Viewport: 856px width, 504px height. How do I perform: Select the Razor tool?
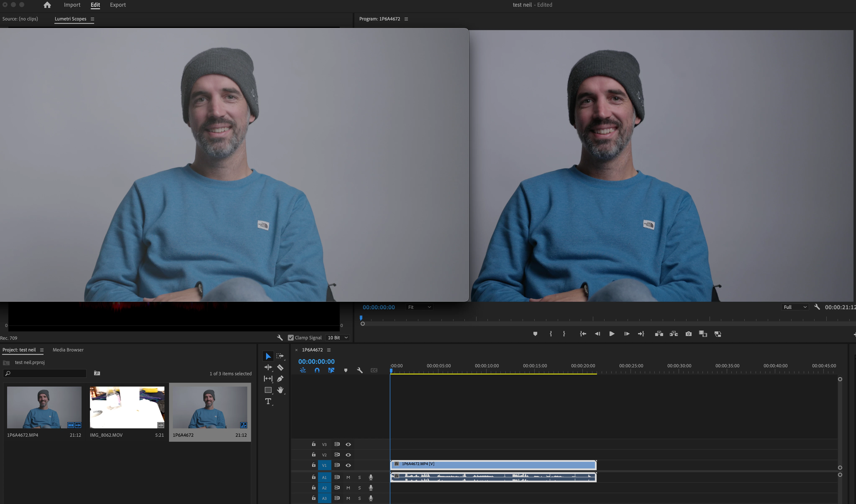coord(280,368)
